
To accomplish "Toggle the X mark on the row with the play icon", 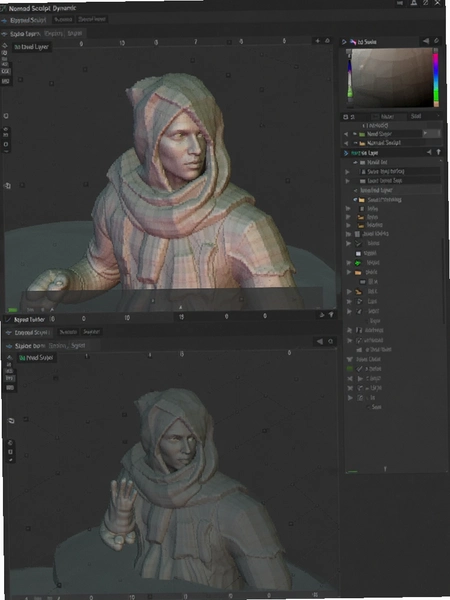I will (350, 378).
